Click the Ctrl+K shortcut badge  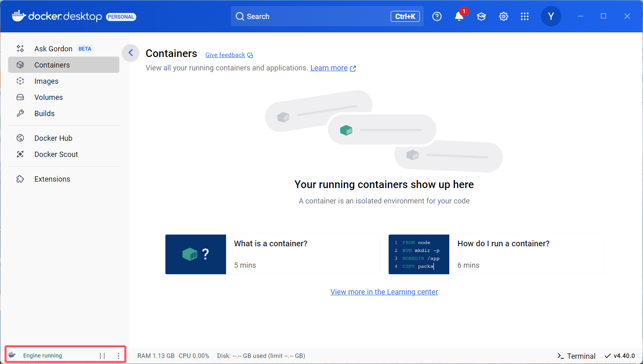click(x=405, y=16)
